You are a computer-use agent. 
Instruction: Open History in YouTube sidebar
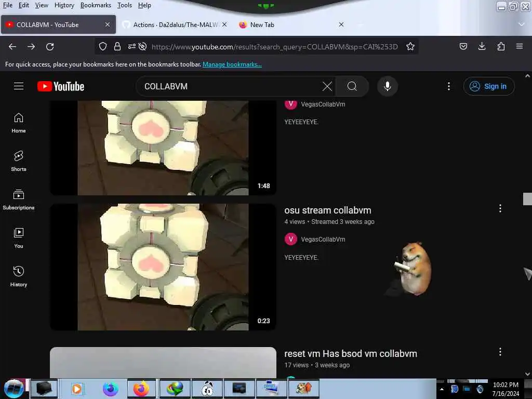pos(19,276)
